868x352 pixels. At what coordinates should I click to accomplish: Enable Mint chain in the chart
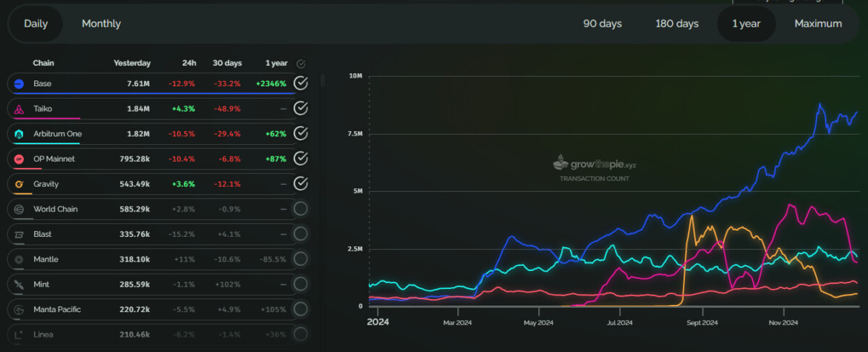(x=301, y=285)
